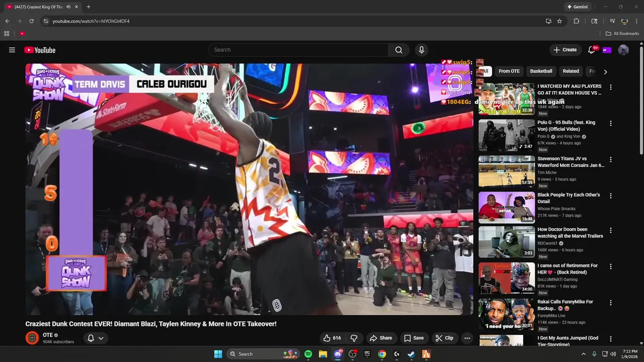Open the Windows Start menu
The height and width of the screenshot is (362, 644).
[218, 354]
